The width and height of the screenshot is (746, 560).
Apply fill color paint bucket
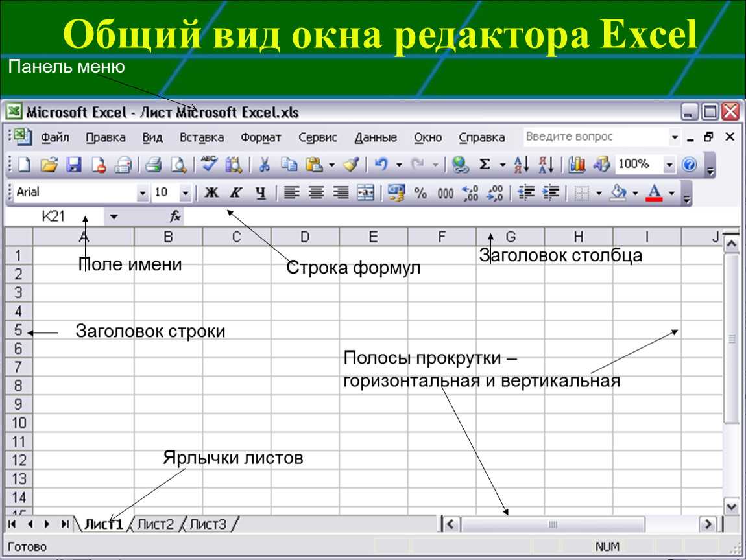[618, 192]
